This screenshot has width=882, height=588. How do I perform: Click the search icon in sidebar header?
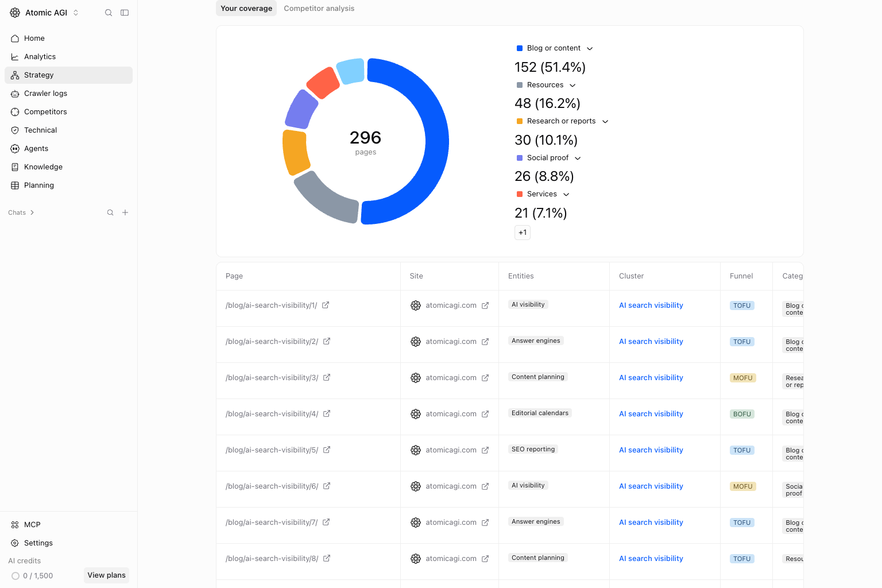(109, 13)
